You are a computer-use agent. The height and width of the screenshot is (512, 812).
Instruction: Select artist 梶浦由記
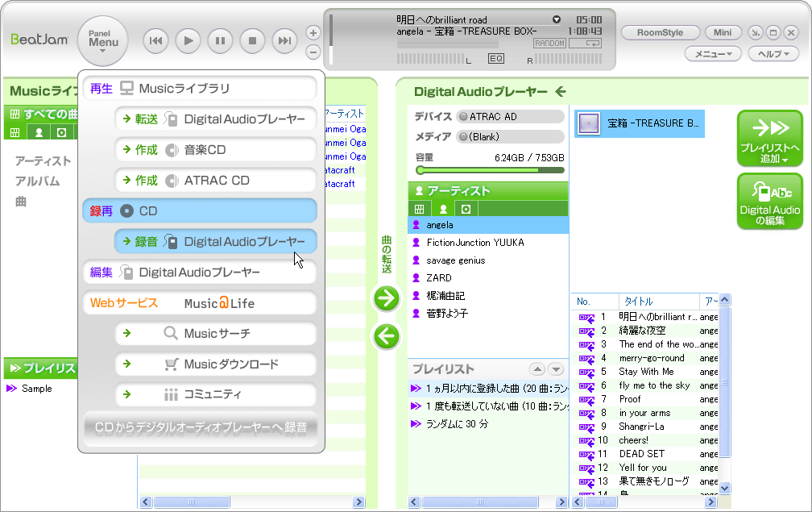click(x=488, y=295)
